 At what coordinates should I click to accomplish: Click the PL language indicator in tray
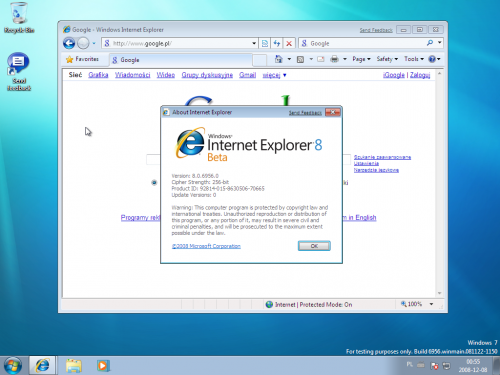pyautogui.click(x=409, y=364)
